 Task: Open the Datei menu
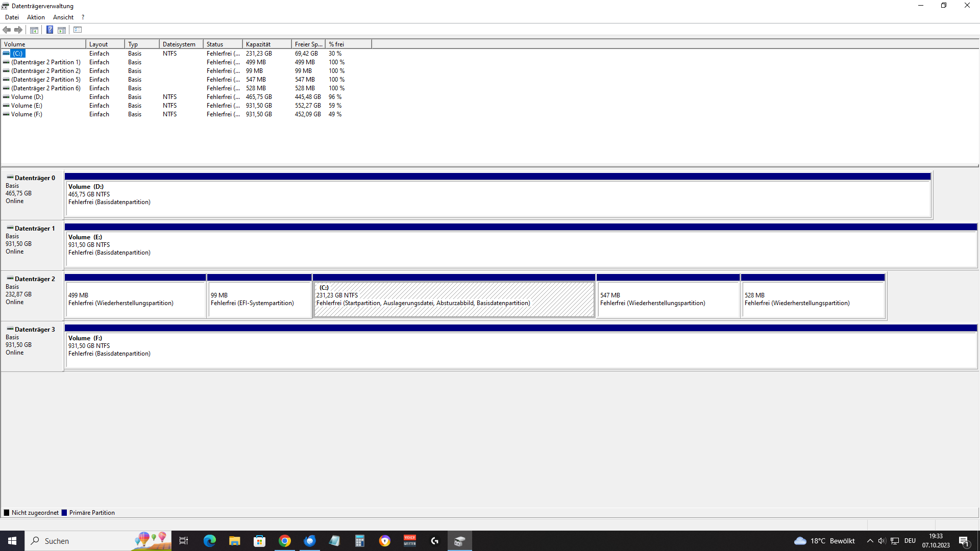coord(12,17)
